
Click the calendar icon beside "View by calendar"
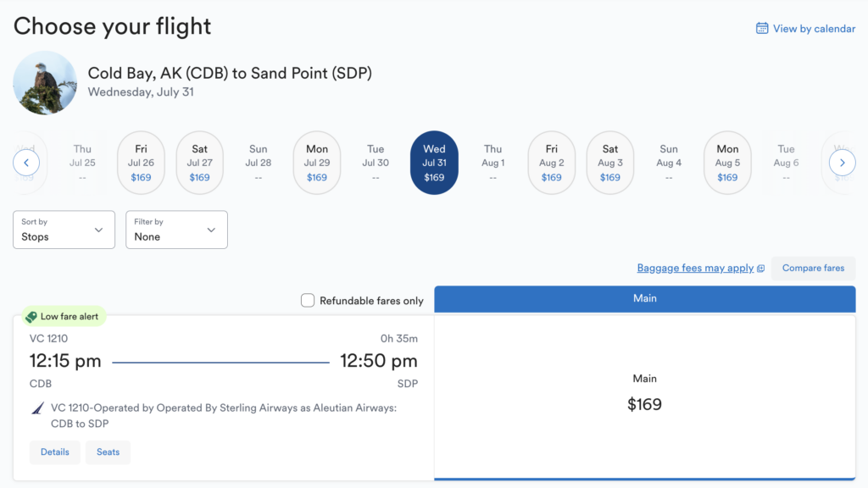click(x=762, y=28)
